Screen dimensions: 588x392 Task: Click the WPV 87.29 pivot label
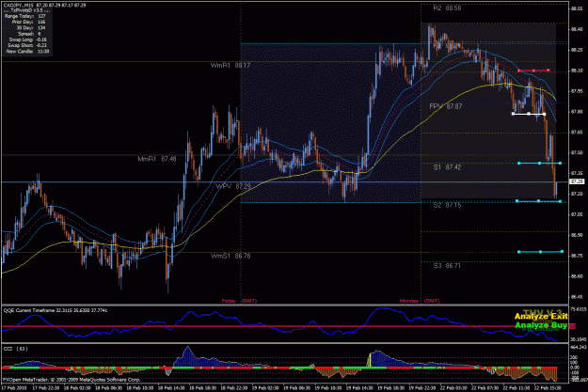pos(233,186)
